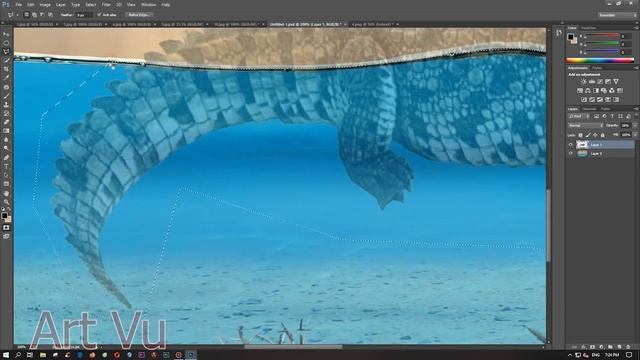
Task: Select the Clone Stamp tool
Action: pyautogui.click(x=6, y=104)
